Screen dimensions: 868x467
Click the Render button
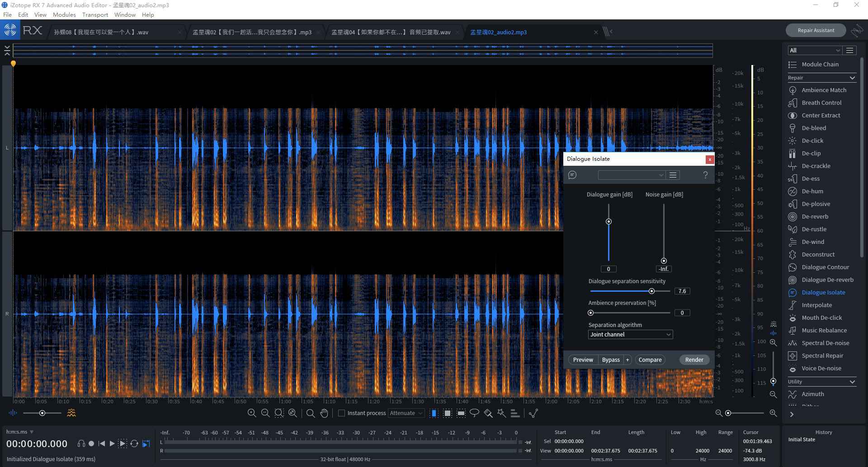(x=693, y=360)
